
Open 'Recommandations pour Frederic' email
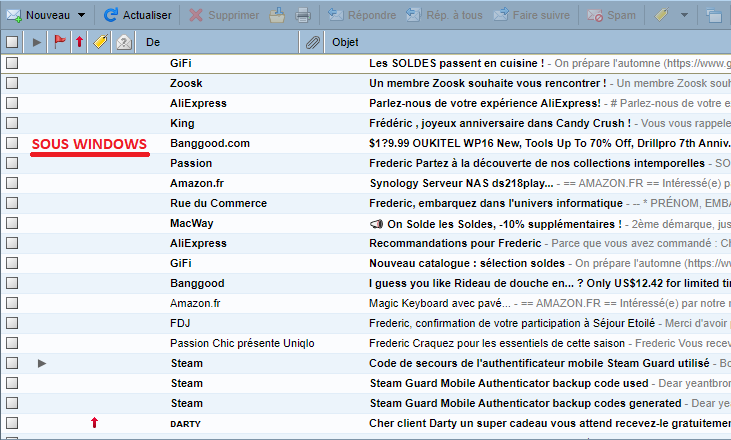[x=455, y=243]
